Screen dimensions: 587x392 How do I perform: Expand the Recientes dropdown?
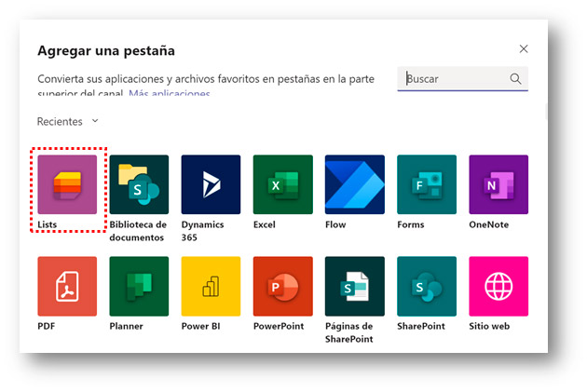tap(68, 122)
